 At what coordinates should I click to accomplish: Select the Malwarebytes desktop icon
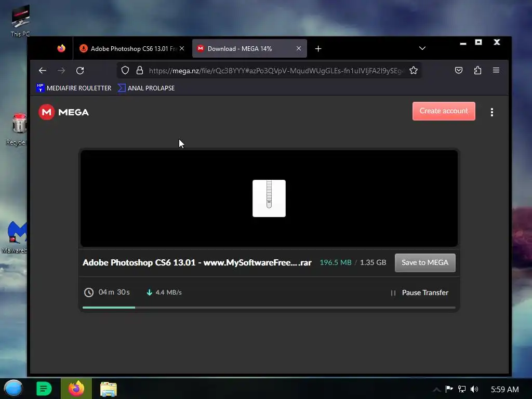pyautogui.click(x=15, y=237)
